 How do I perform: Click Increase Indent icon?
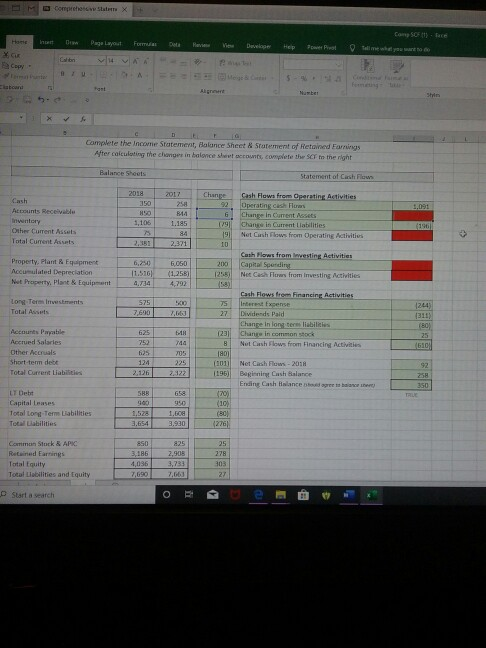tap(208, 76)
